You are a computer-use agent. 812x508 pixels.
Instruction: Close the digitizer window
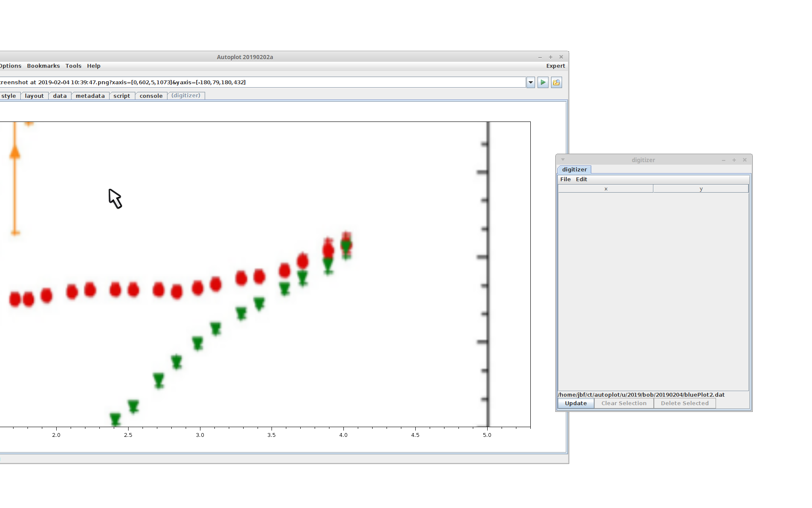pyautogui.click(x=745, y=160)
